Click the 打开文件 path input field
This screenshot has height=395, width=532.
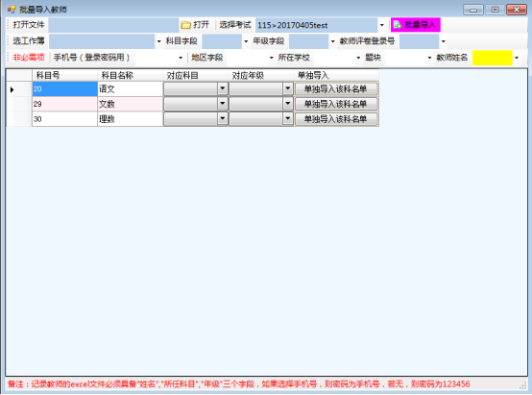click(113, 25)
